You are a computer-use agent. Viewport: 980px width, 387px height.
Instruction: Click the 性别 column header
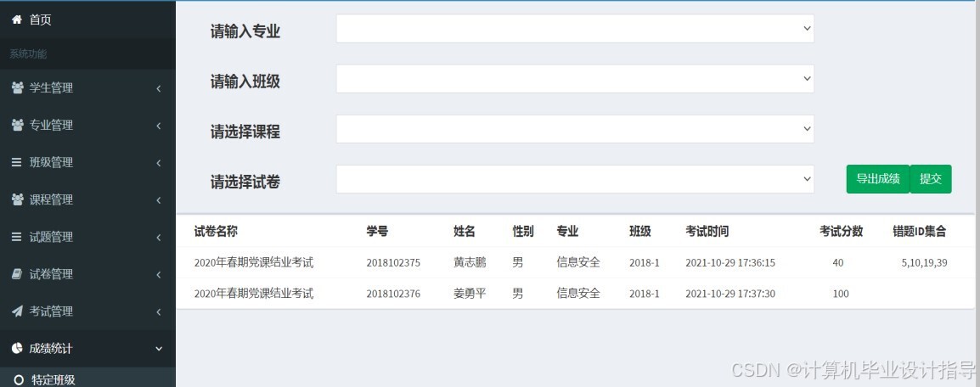(x=523, y=232)
